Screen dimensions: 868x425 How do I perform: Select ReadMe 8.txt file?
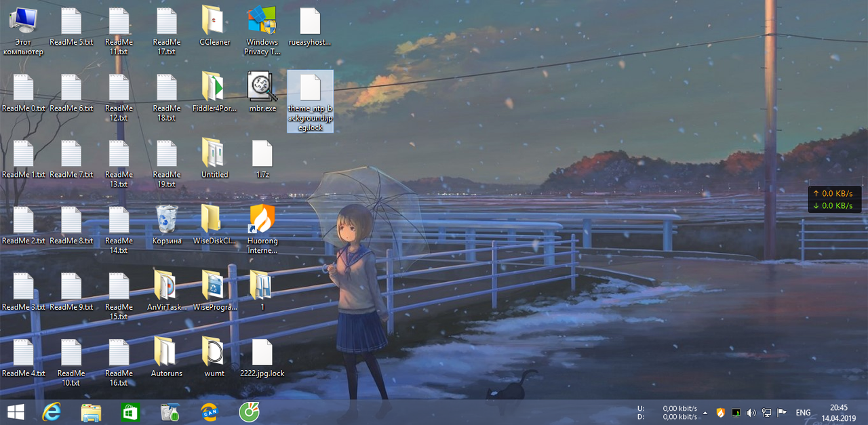coord(71,226)
